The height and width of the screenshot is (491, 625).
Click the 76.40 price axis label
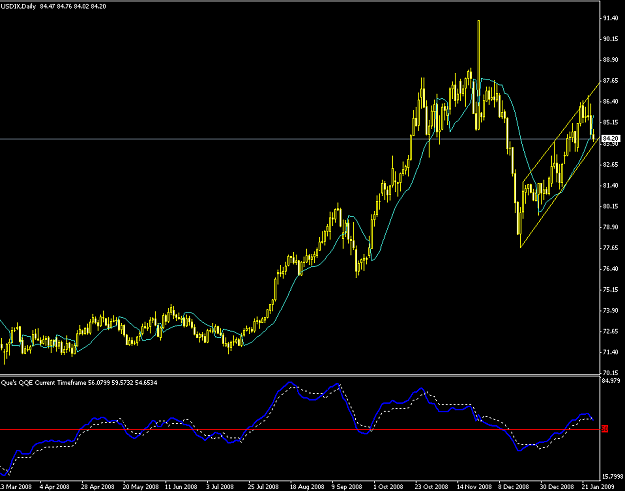pyautogui.click(x=611, y=269)
